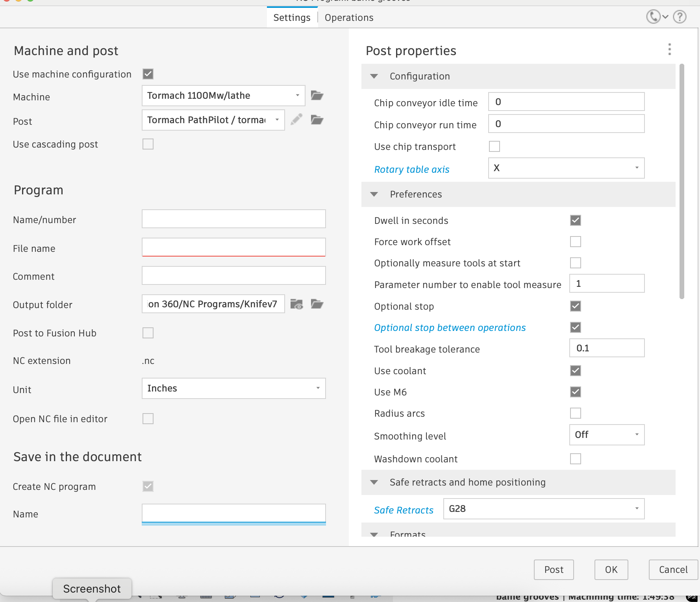The width and height of the screenshot is (700, 602).
Task: Enable Use cascading post checkbox
Action: [148, 144]
